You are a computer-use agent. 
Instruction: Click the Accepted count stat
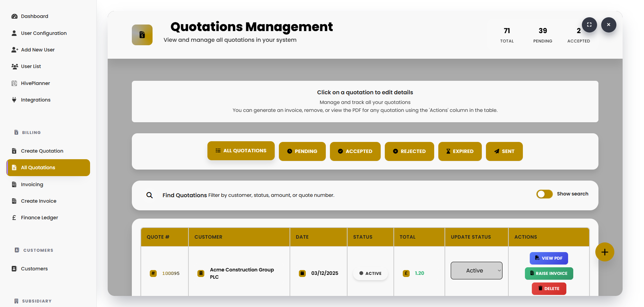[579, 35]
